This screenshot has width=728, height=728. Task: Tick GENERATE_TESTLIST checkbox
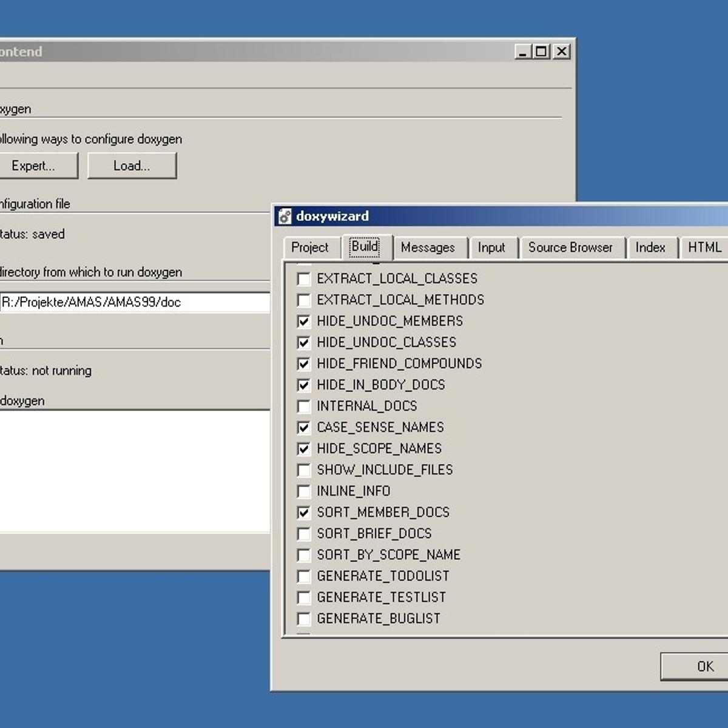point(303,598)
